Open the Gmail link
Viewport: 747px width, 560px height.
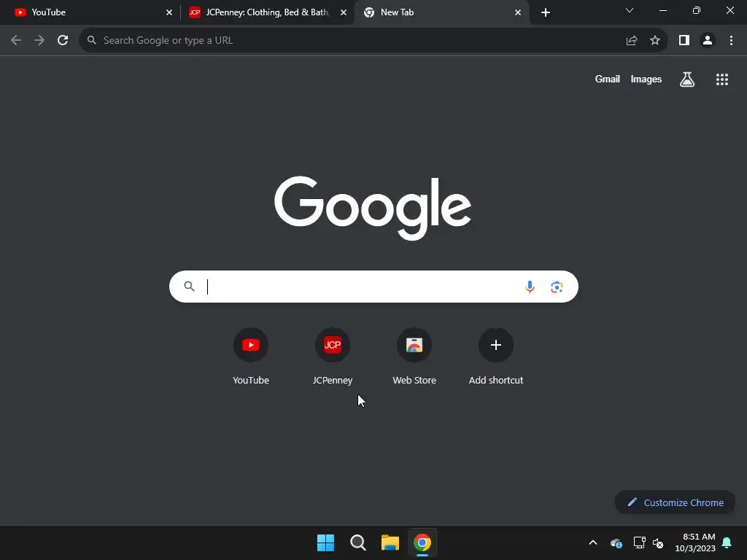click(608, 79)
